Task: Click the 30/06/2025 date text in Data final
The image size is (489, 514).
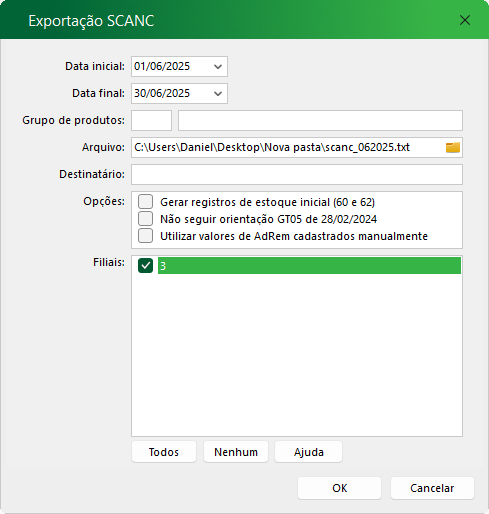Action: tap(162, 93)
